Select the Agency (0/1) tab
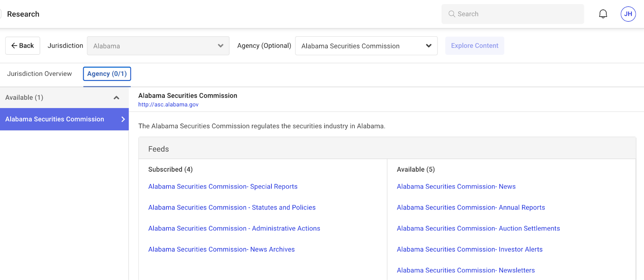The image size is (644, 280). click(107, 74)
